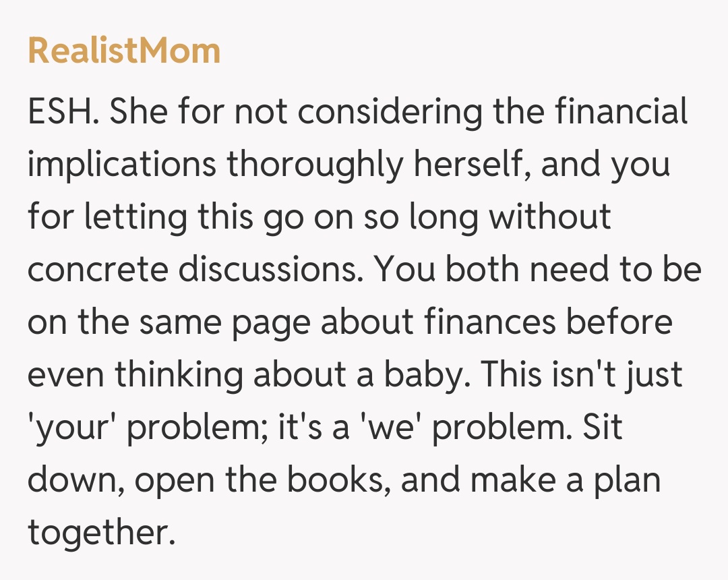This screenshot has width=728, height=580.
Task: Click the word 'finances' in the comment
Action: click(x=491, y=322)
